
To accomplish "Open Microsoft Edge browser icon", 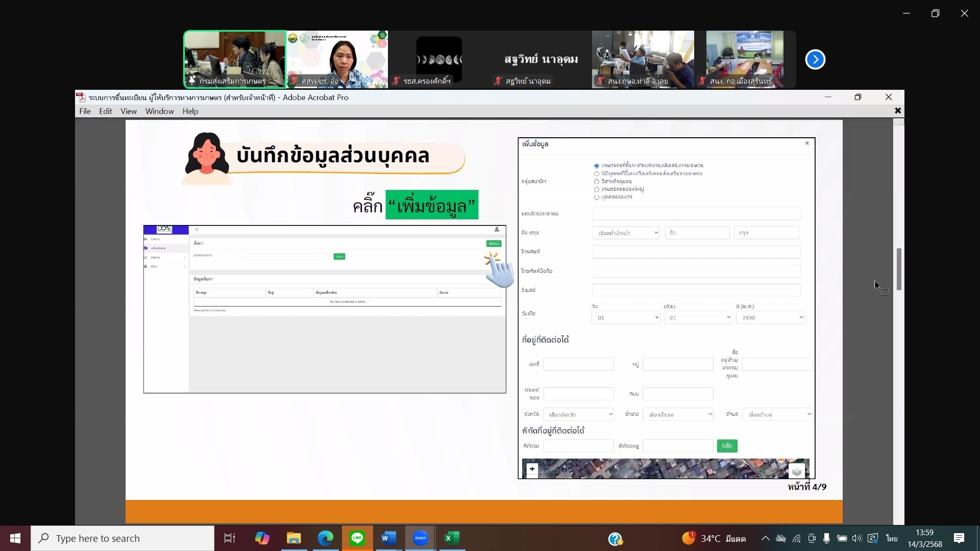I will 326,538.
